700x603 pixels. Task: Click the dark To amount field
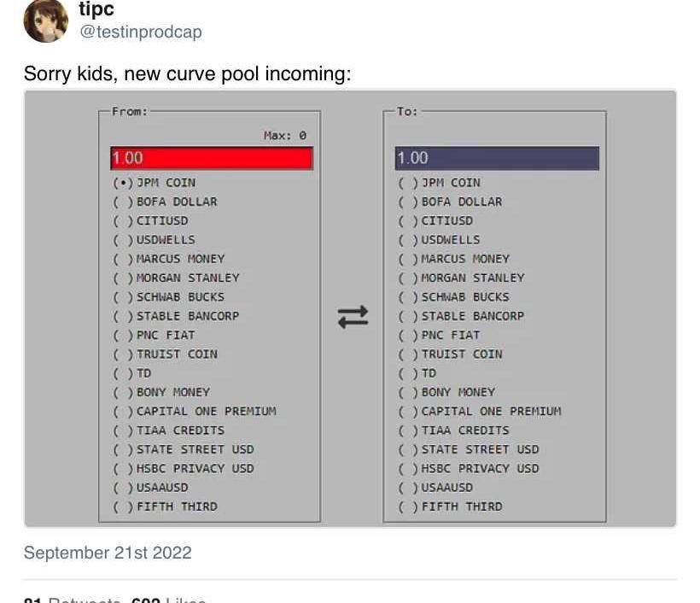497,159
